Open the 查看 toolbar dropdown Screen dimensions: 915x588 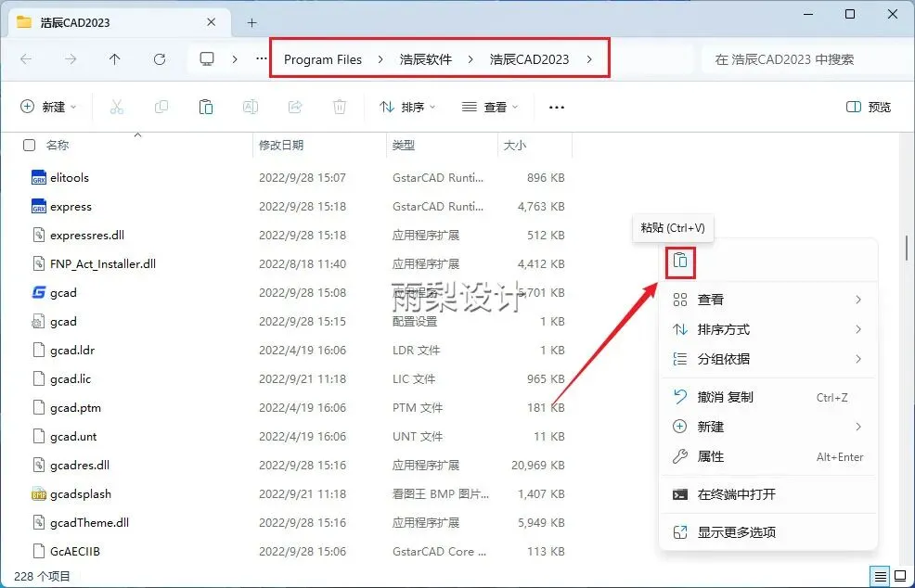tap(490, 107)
